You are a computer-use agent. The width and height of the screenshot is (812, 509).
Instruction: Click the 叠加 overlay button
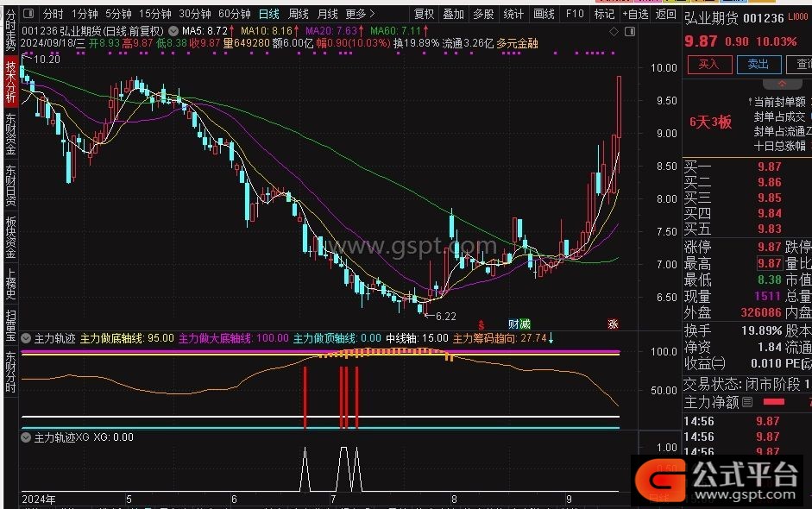pyautogui.click(x=454, y=14)
